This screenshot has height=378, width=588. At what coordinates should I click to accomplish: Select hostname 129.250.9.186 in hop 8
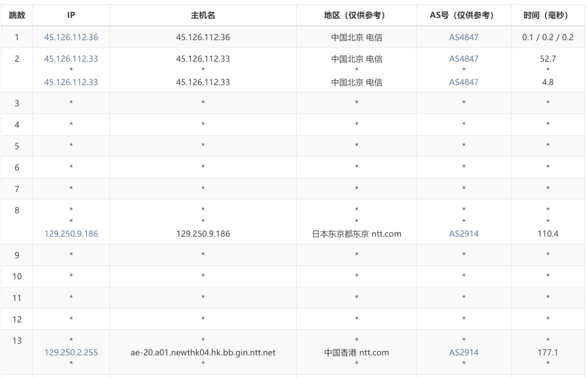coord(203,234)
